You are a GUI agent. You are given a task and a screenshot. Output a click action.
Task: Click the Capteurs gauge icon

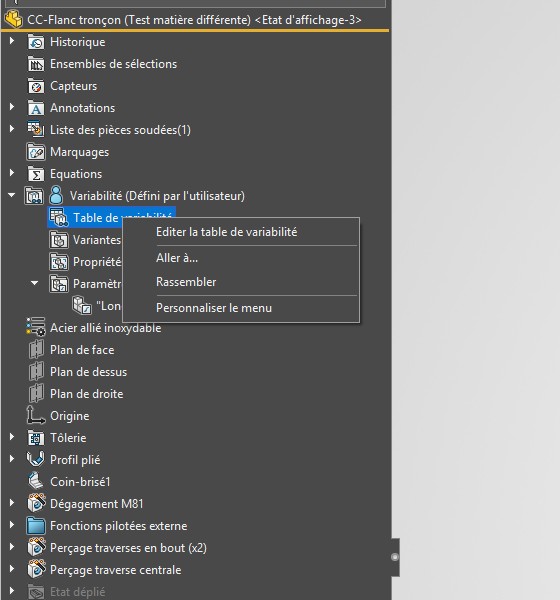(36, 86)
